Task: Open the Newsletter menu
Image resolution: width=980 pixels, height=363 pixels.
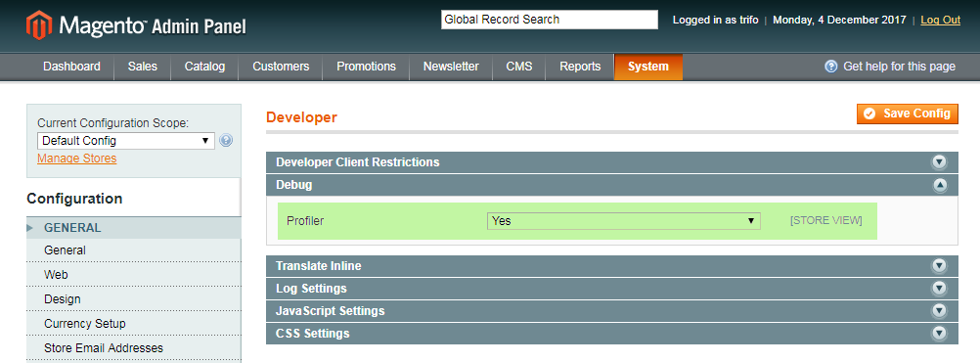Action: pyautogui.click(x=451, y=67)
